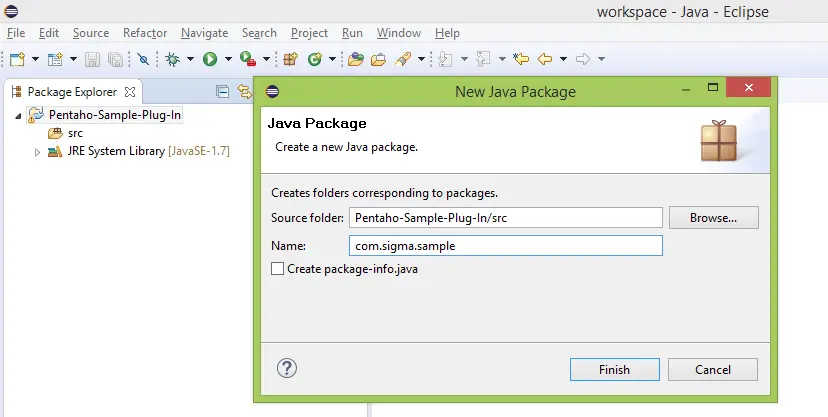Click the Finish button
The width and height of the screenshot is (828, 417).
(615, 369)
